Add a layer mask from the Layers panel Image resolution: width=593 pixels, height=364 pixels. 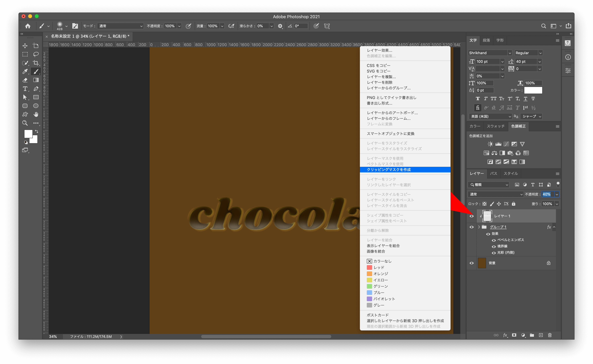(x=514, y=335)
